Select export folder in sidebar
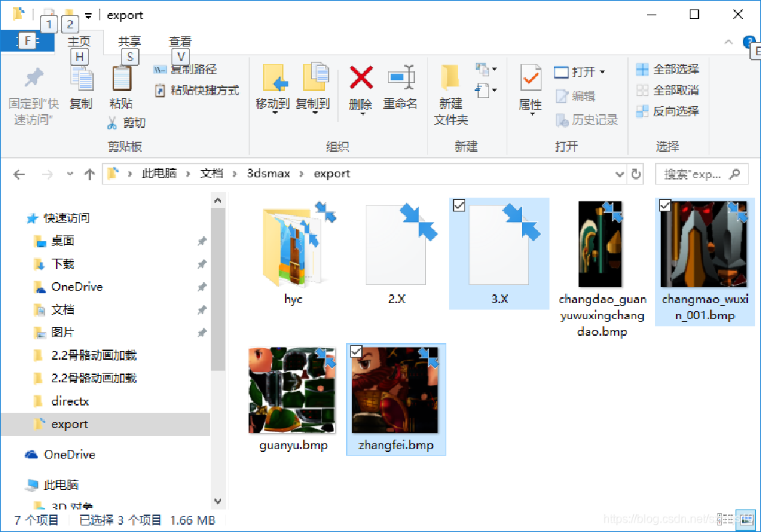This screenshot has height=532, width=761. point(106,424)
